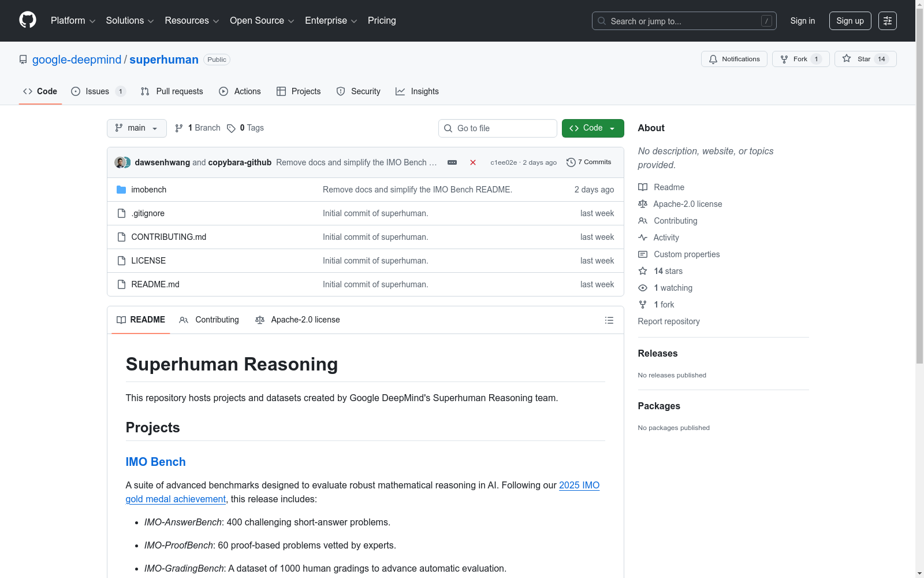Expand the Solutions menu
Screen dimensions: 924x578
(130, 21)
